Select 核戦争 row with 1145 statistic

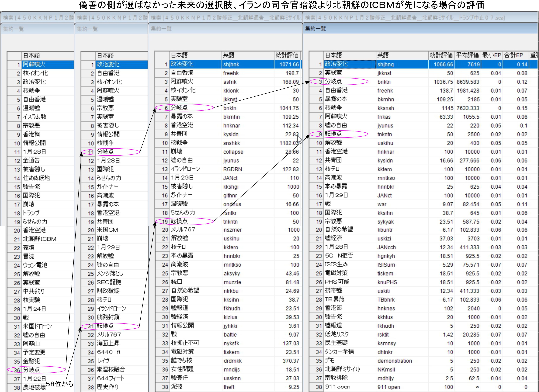coord(333,108)
